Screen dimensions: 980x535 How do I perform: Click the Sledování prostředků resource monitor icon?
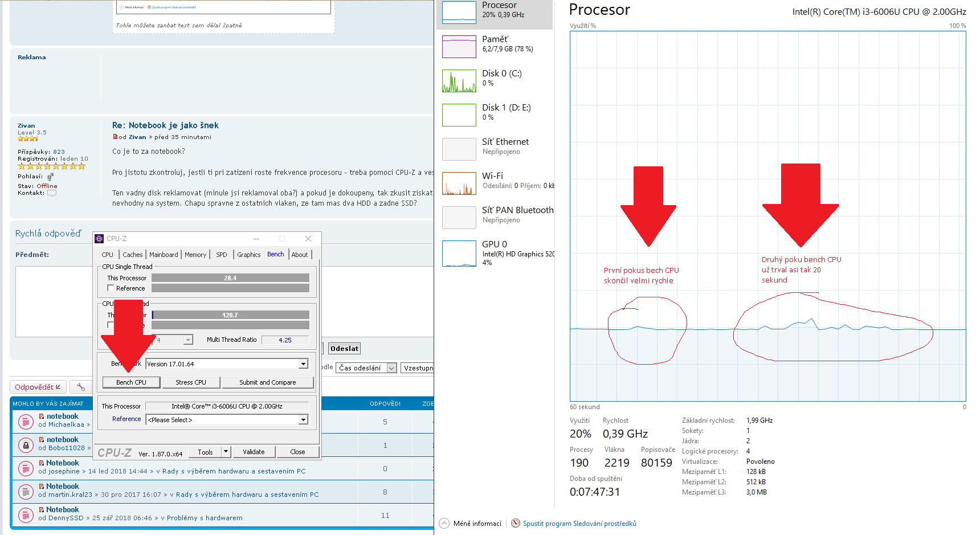click(516, 524)
